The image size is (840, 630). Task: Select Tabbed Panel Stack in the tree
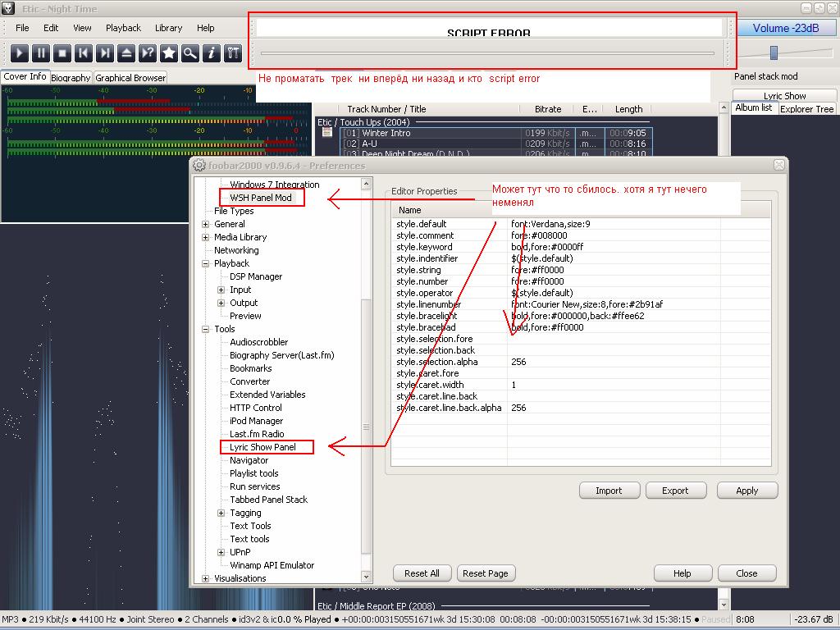(269, 500)
